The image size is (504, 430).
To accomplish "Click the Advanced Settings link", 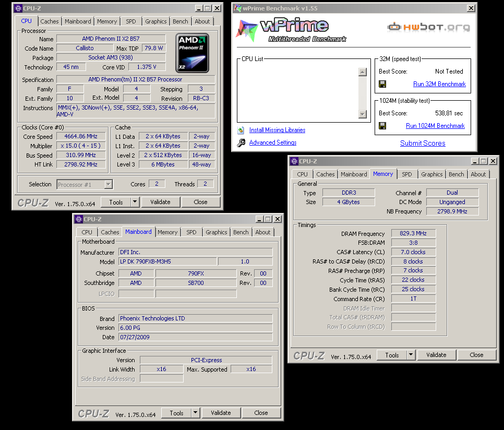I will click(273, 142).
